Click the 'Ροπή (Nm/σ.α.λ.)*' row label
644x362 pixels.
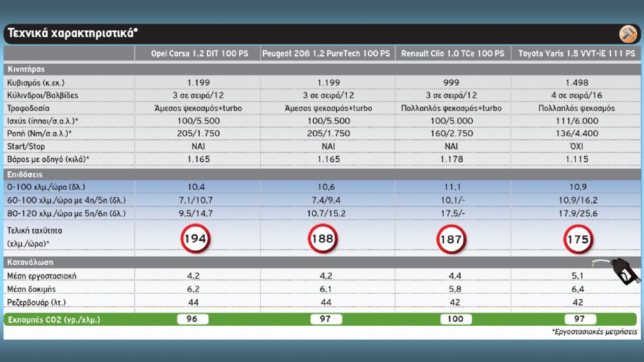[39, 133]
